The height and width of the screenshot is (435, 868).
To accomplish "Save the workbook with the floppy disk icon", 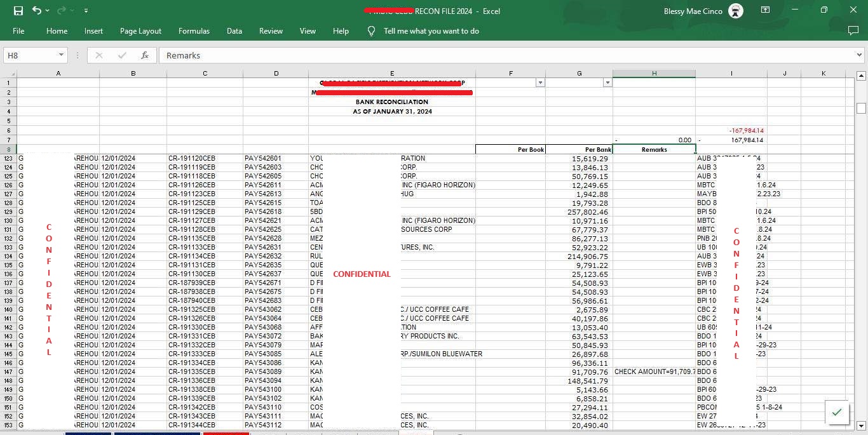I will point(18,11).
